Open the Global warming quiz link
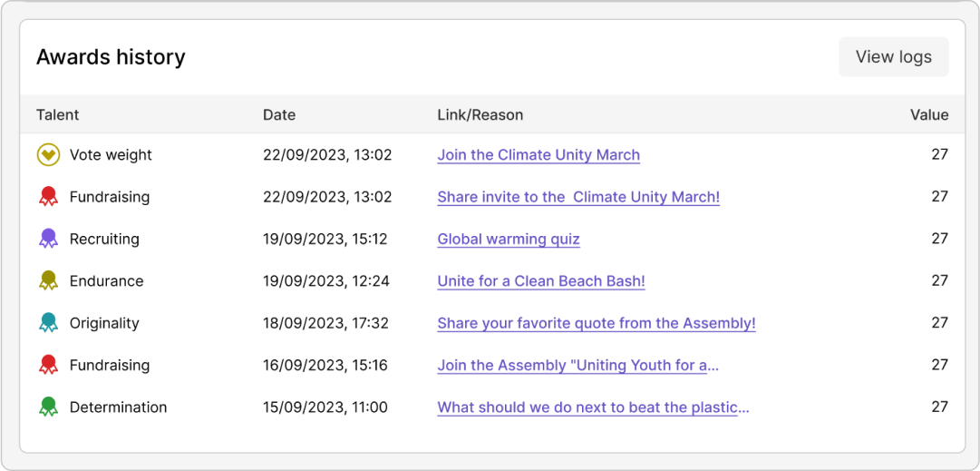This screenshot has height=471, width=980. [509, 240]
